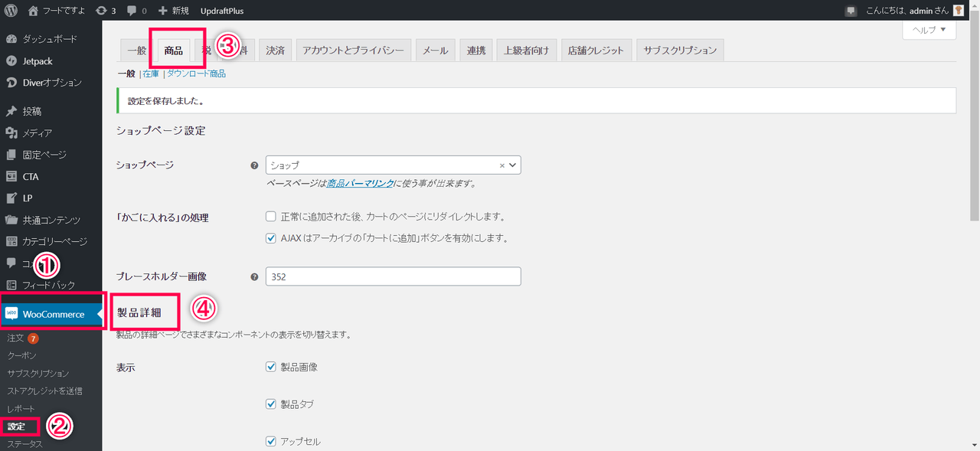This screenshot has width=980, height=451.
Task: Click the WordPress logo icon
Action: tap(11, 11)
